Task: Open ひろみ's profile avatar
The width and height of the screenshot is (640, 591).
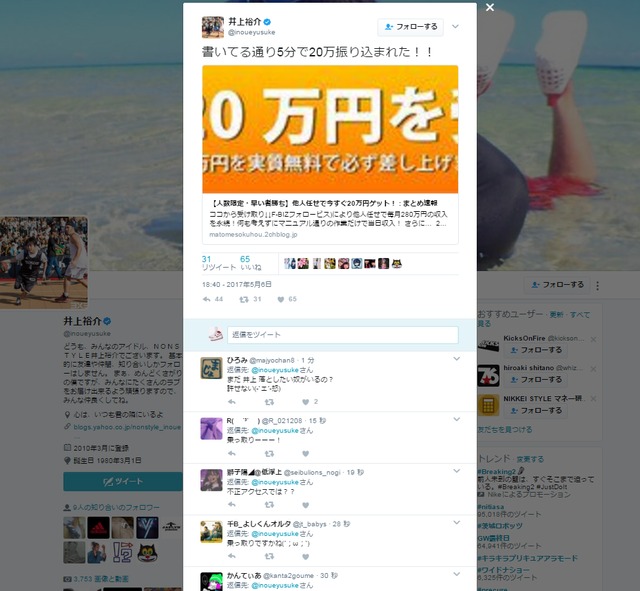Action: click(211, 367)
